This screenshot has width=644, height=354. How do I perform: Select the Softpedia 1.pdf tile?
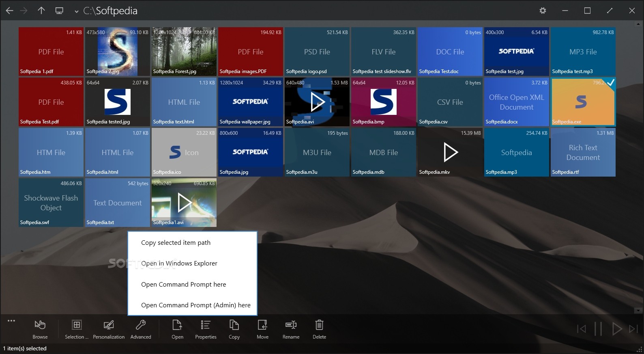pyautogui.click(x=51, y=52)
